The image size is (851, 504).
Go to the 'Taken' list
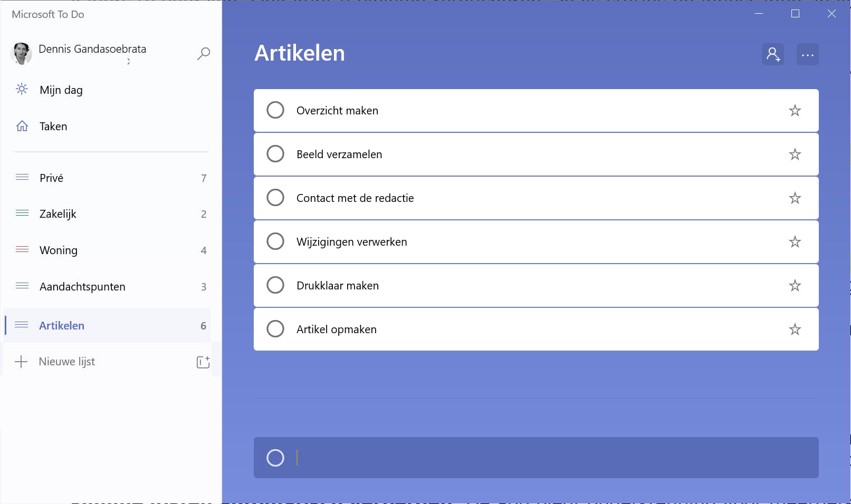[53, 127]
